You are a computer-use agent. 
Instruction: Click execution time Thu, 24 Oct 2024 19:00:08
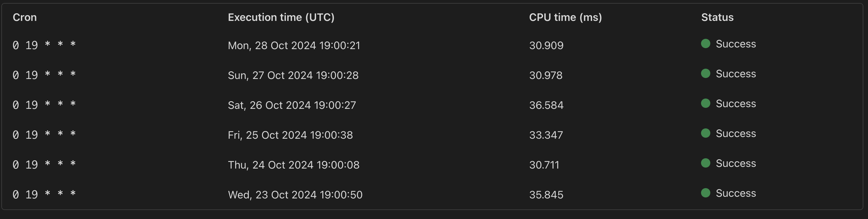pyautogui.click(x=294, y=165)
